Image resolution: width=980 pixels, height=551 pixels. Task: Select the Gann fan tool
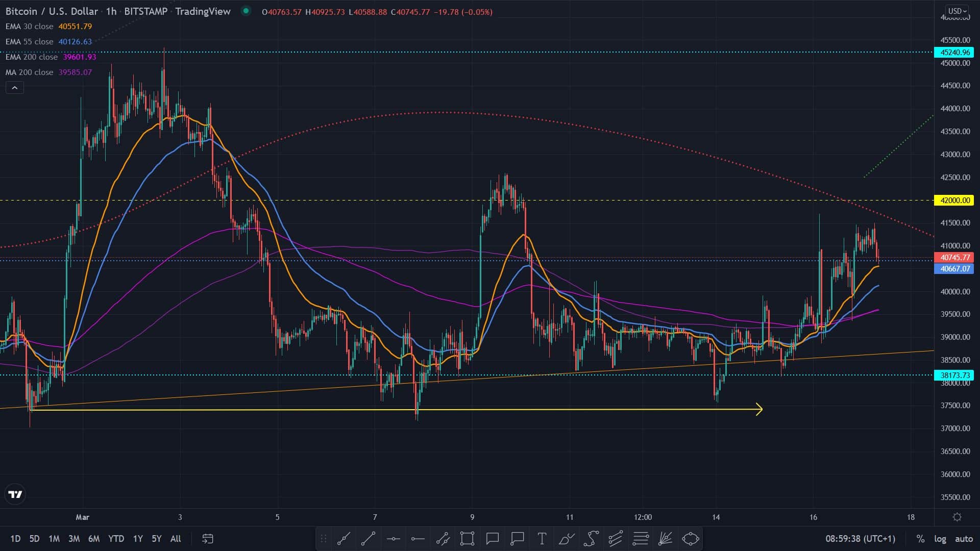click(665, 538)
